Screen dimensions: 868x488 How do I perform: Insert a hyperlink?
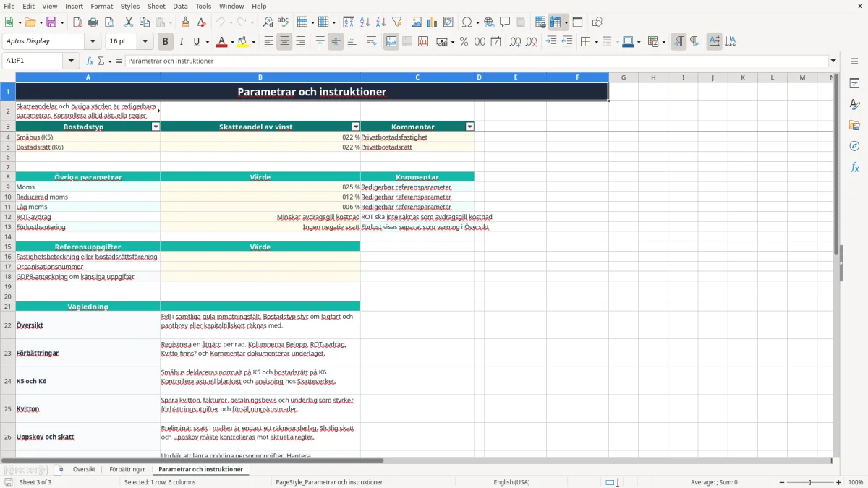489,22
